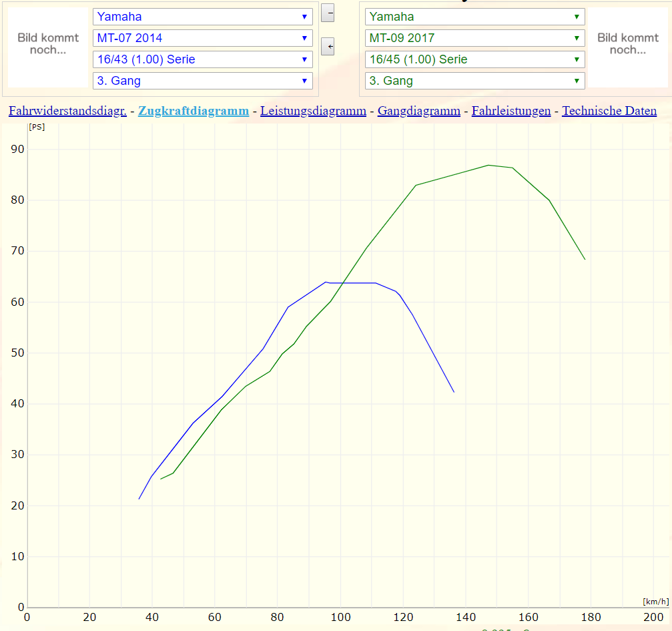
Task: Open the MT-09 2017 model dropdown
Action: (474, 38)
